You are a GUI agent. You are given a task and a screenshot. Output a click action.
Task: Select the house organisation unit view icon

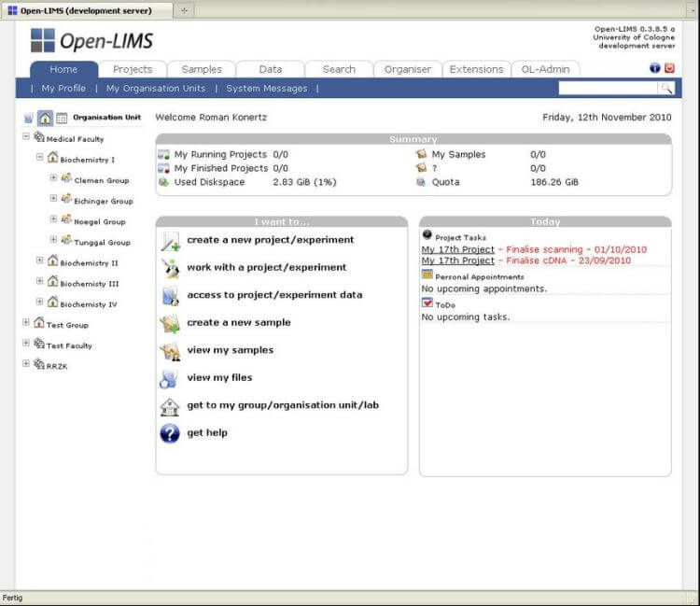click(x=45, y=118)
